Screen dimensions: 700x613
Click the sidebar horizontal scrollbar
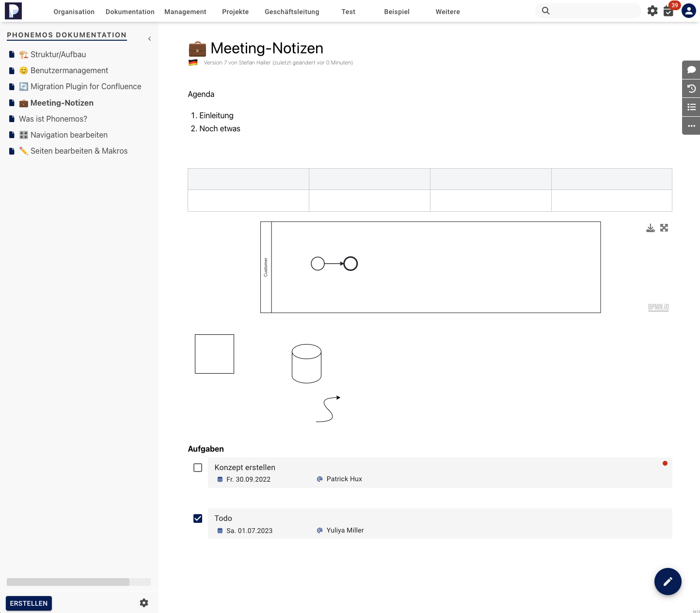(68, 582)
